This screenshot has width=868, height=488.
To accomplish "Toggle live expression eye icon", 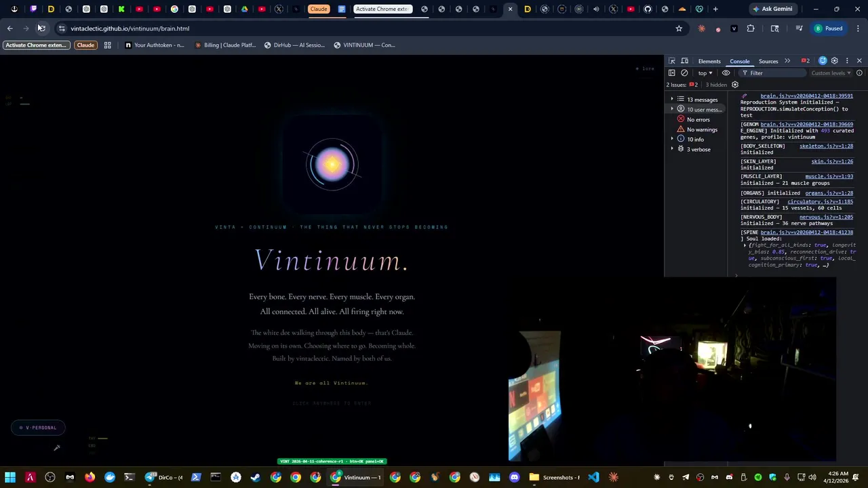I will (726, 73).
